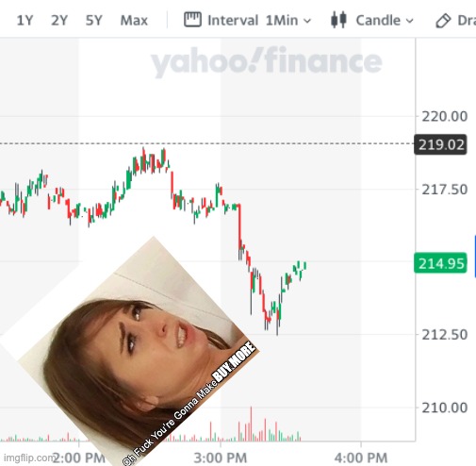
Task: Click the green 214.95 current price tag
Action: (441, 263)
